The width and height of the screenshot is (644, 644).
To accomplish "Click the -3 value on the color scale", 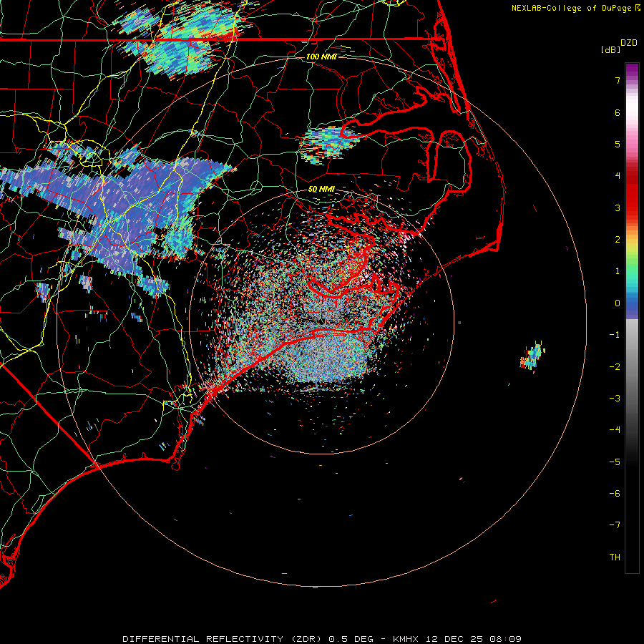I will click(615, 399).
